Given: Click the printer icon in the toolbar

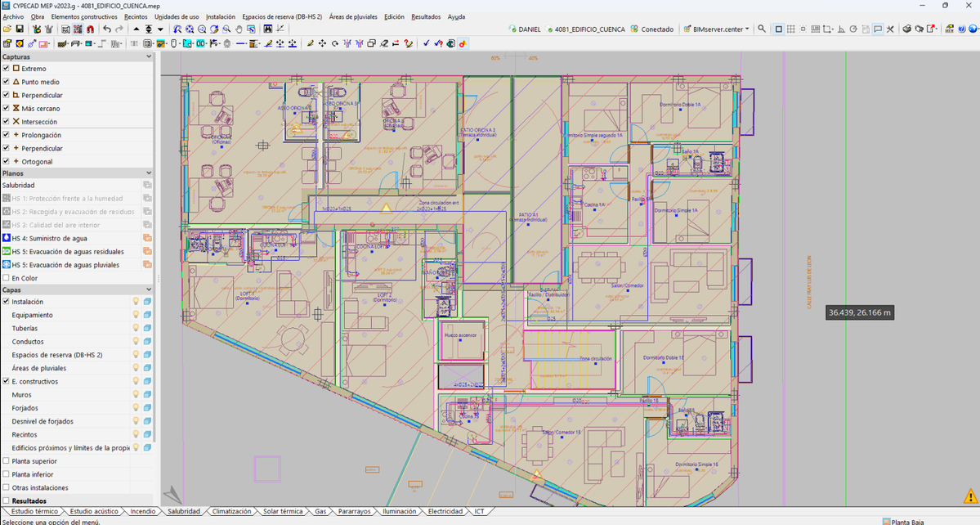Looking at the screenshot, I should point(907,29).
